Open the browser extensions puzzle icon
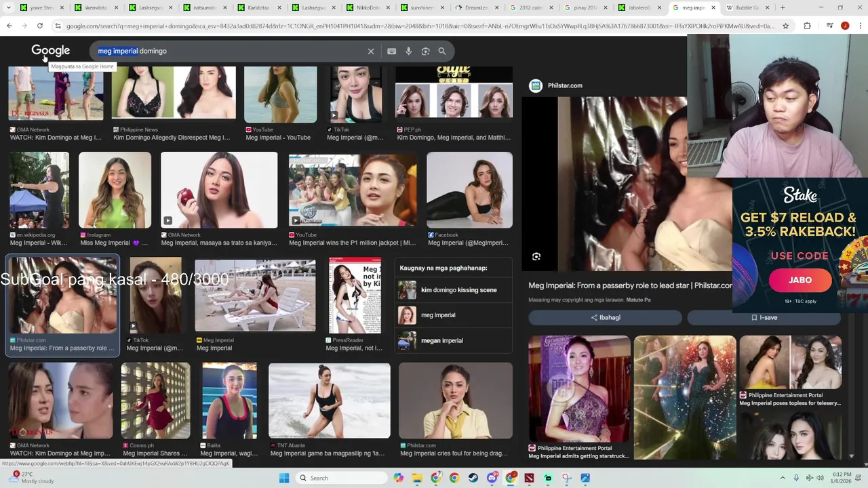This screenshot has height=488, width=868. 807,26
